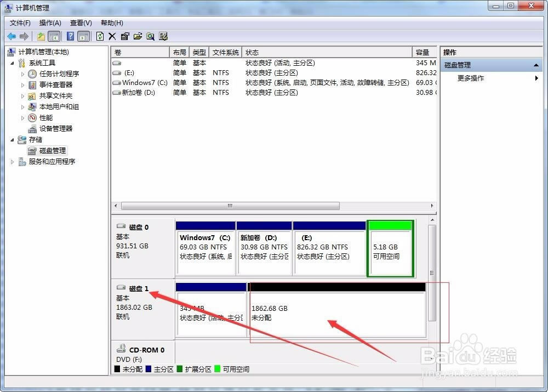Click the volume list horizontal scrollbar
The image size is (548, 392).
pyautogui.click(x=230, y=206)
